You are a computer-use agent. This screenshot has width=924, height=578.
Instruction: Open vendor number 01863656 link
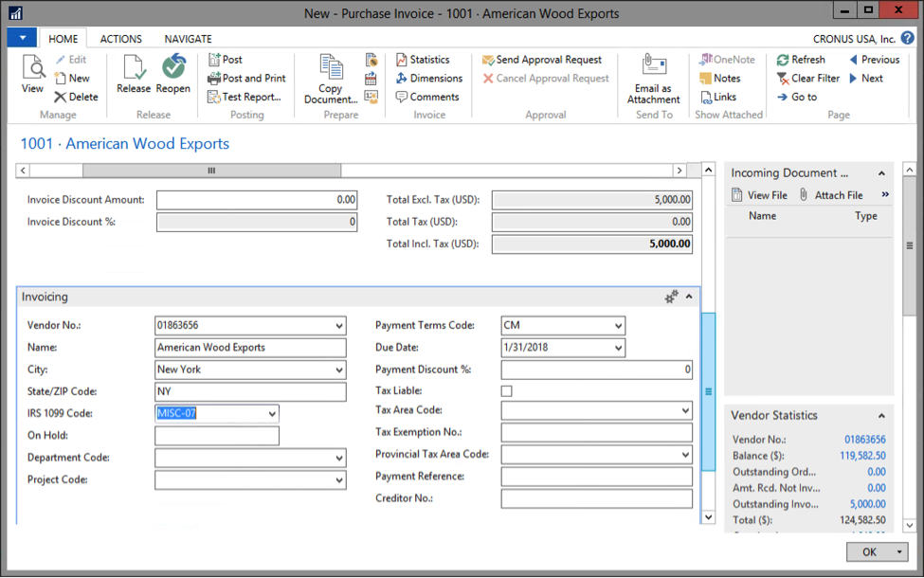coord(864,440)
